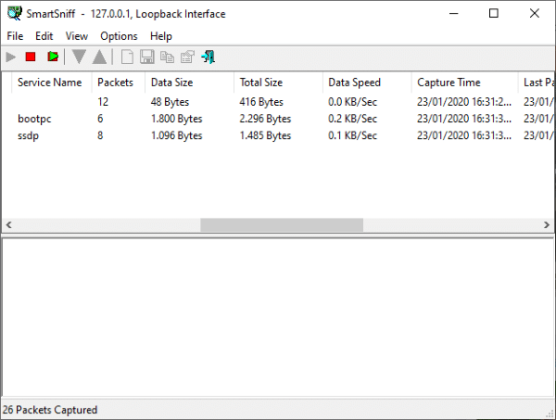Click the green and red restart capture icon
Viewport: 556px width, 420px height.
point(53,57)
